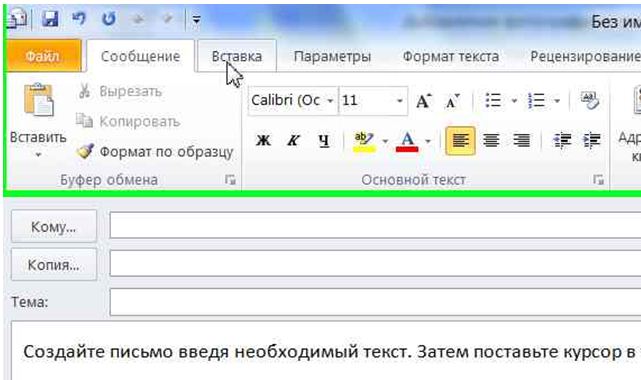The image size is (641, 380).
Task: Open the Буфер обмена dialog launcher
Action: click(x=230, y=179)
